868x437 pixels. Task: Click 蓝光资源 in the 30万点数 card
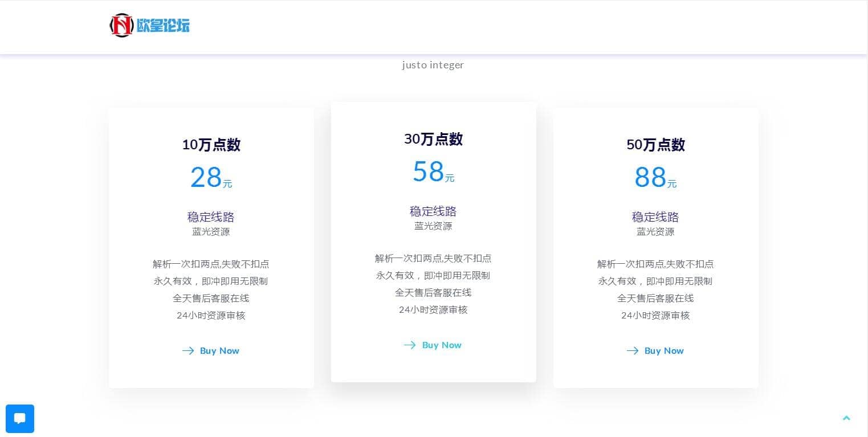tap(433, 226)
